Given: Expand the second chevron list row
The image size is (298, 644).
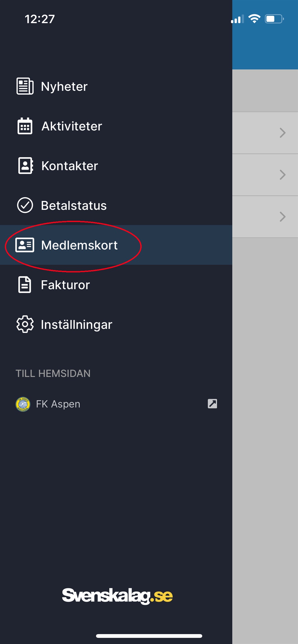Looking at the screenshot, I should (265, 175).
